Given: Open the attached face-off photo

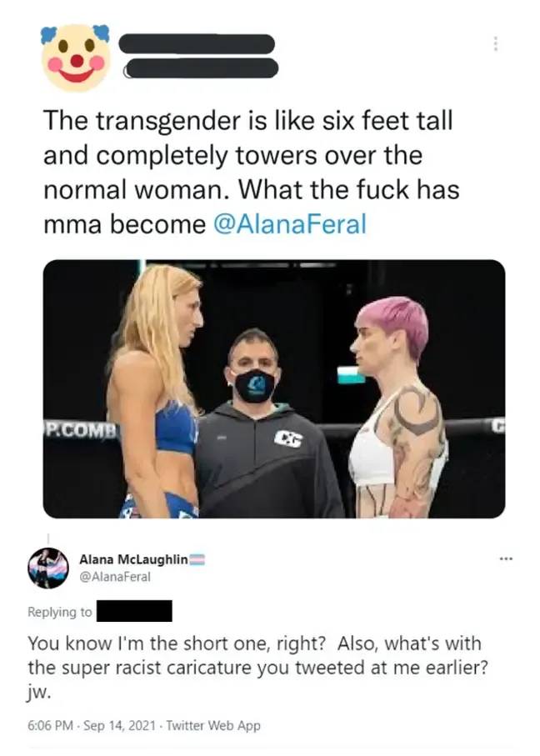Looking at the screenshot, I should (274, 388).
